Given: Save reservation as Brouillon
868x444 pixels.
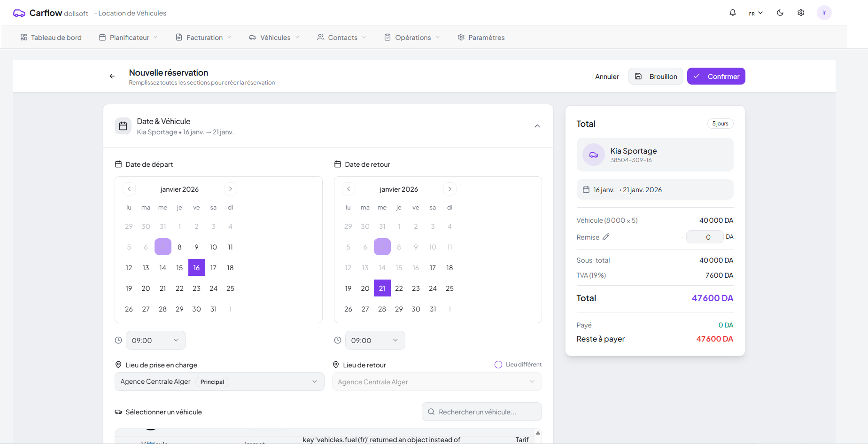Looking at the screenshot, I should click(x=656, y=76).
